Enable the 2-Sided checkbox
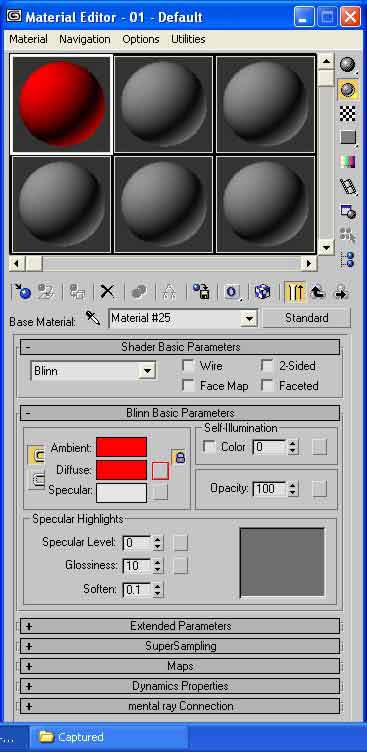Viewport: 367px width, 752px height. (x=267, y=366)
